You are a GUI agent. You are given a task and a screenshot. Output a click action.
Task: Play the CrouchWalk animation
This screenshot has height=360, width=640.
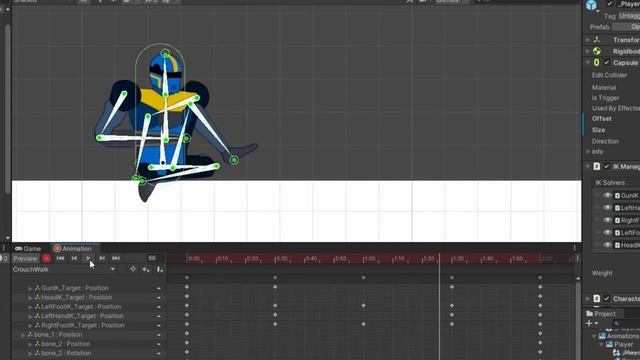(88, 258)
